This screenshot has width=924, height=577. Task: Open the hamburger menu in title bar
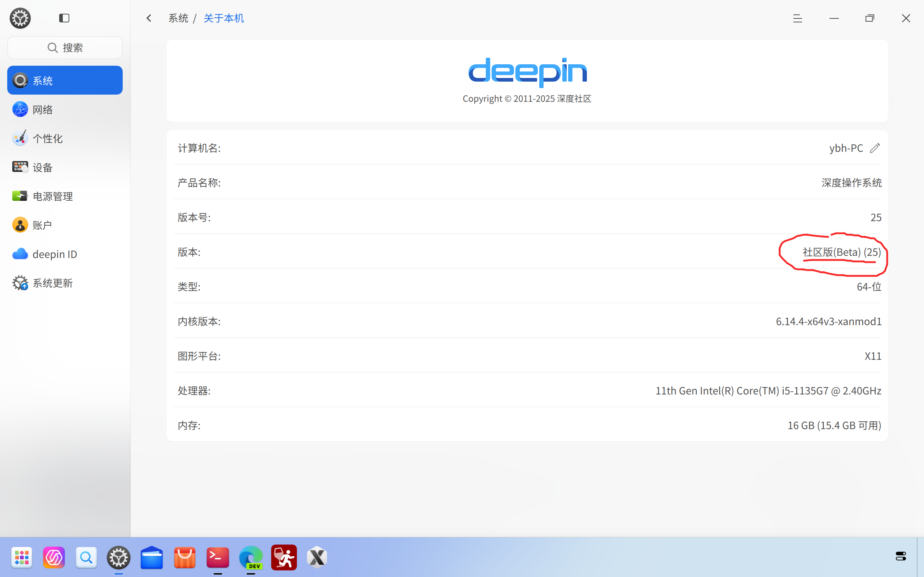click(797, 18)
